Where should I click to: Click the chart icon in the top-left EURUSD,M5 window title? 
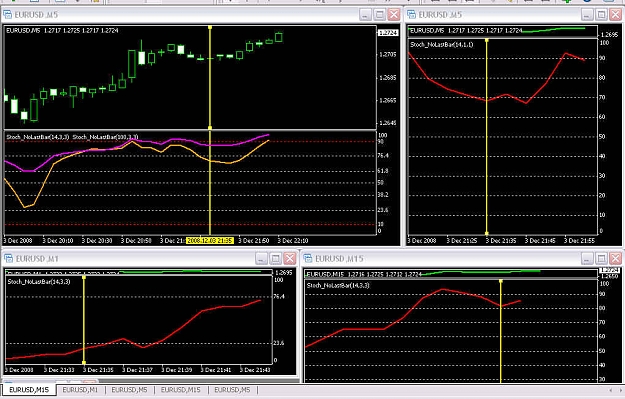(7, 15)
